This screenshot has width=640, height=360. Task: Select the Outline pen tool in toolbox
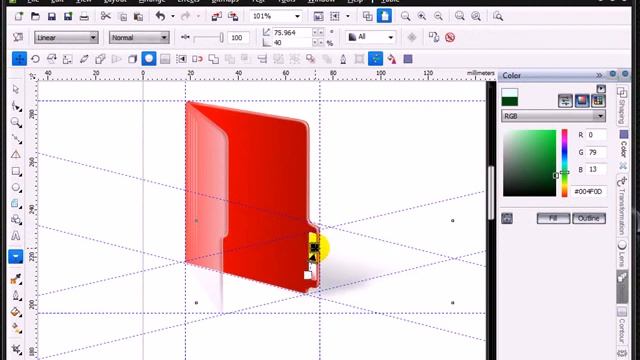[x=16, y=296]
